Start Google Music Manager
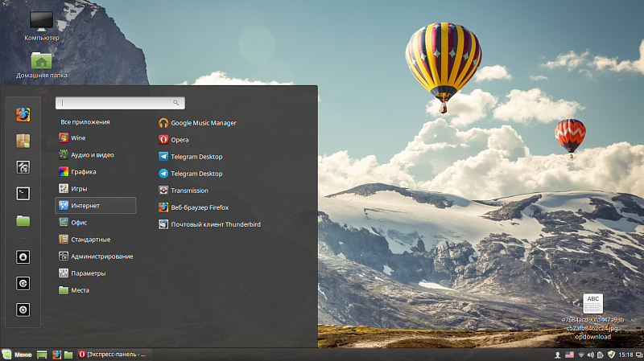This screenshot has width=644, height=361. [x=203, y=123]
